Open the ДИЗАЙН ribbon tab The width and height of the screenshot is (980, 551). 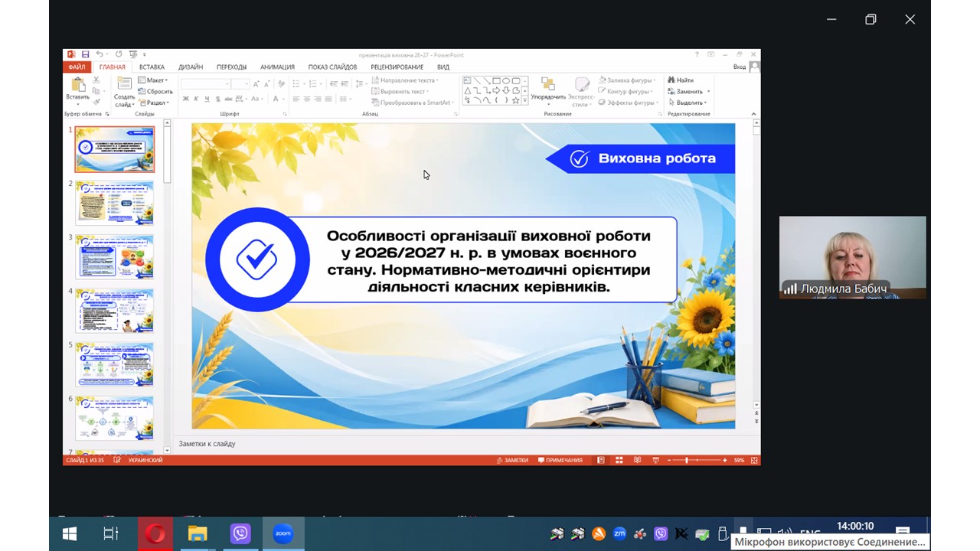191,67
